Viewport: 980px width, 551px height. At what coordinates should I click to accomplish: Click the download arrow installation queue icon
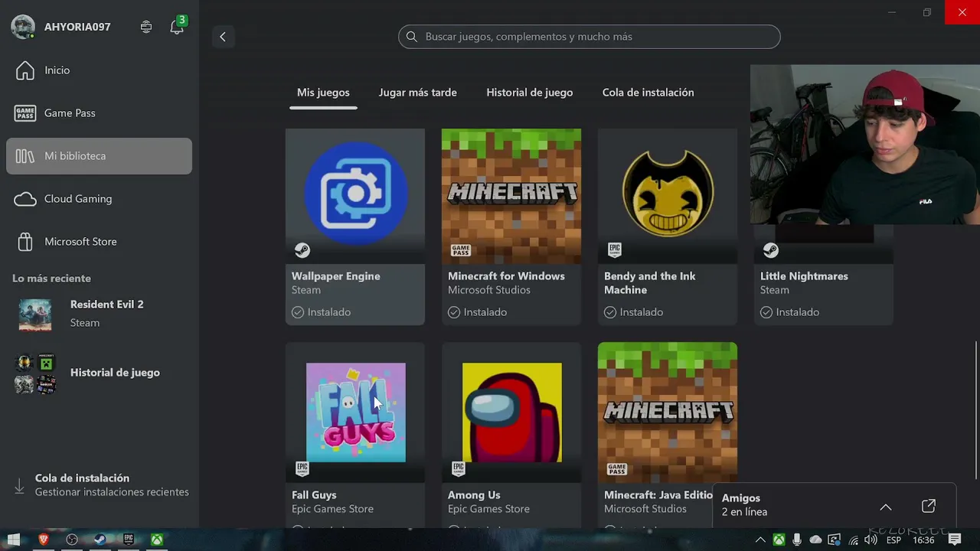tap(19, 486)
